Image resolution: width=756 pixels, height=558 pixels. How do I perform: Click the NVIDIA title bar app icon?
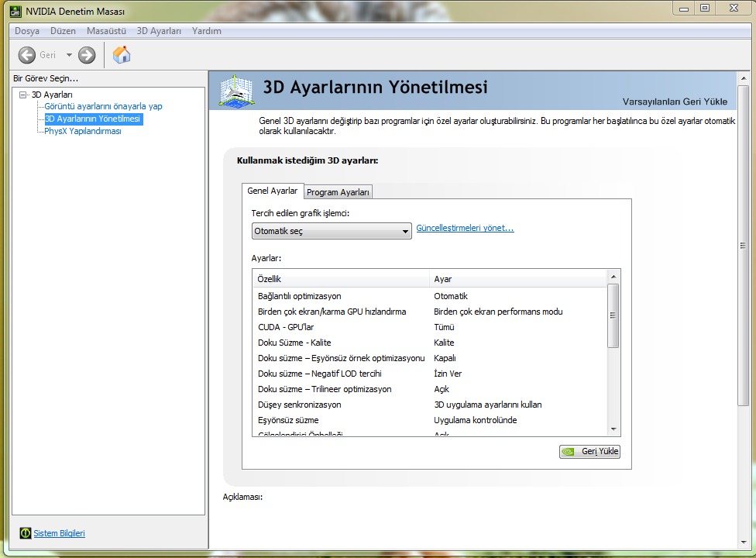tap(15, 11)
